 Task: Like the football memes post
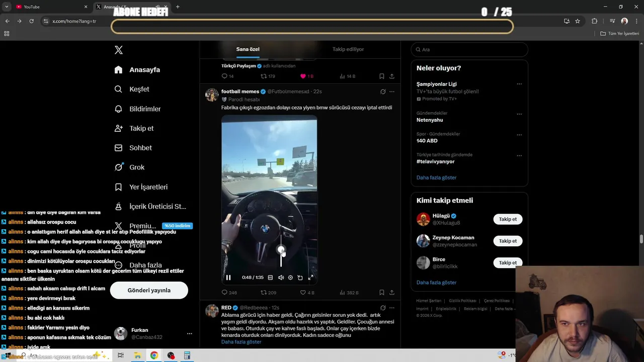coord(307,292)
